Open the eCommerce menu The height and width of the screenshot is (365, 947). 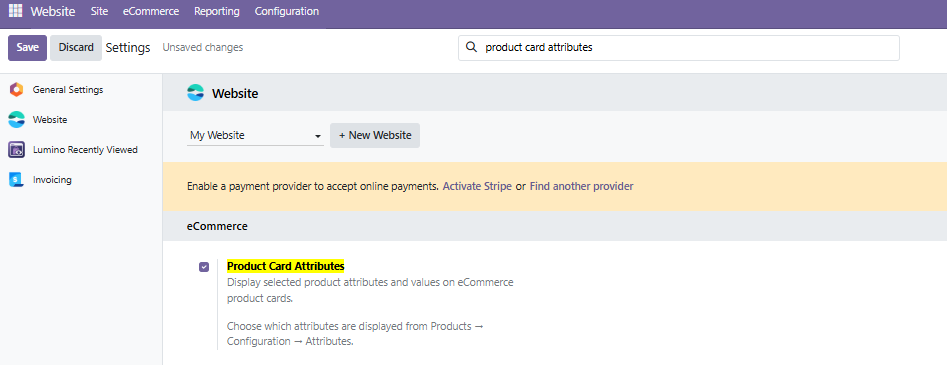[151, 11]
